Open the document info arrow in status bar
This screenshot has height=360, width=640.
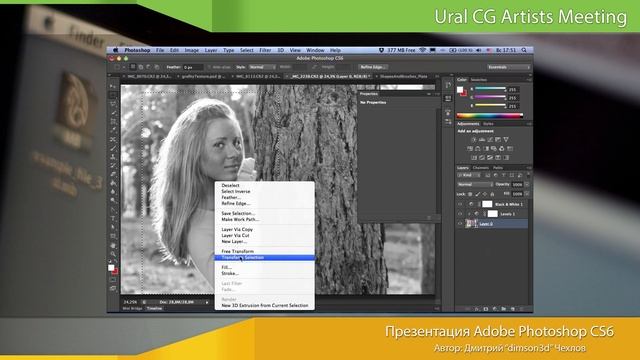click(x=207, y=302)
